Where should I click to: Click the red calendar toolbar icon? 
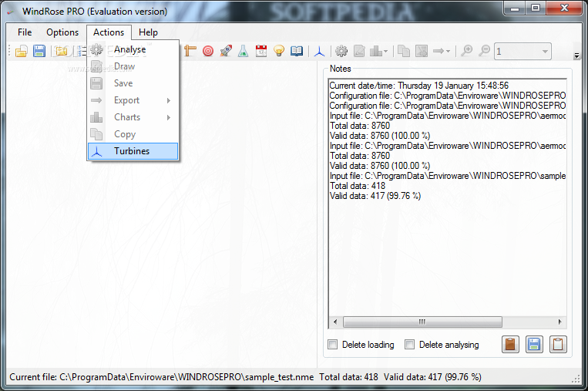[261, 51]
